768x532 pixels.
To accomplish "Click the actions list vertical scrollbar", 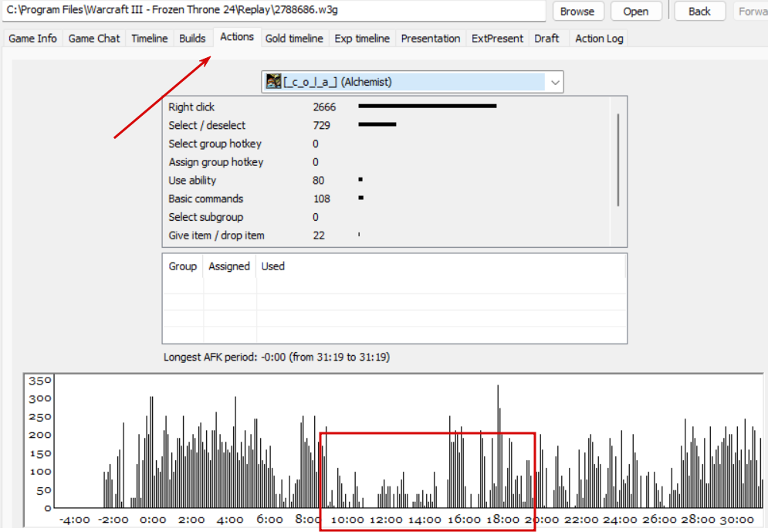I will click(618, 160).
